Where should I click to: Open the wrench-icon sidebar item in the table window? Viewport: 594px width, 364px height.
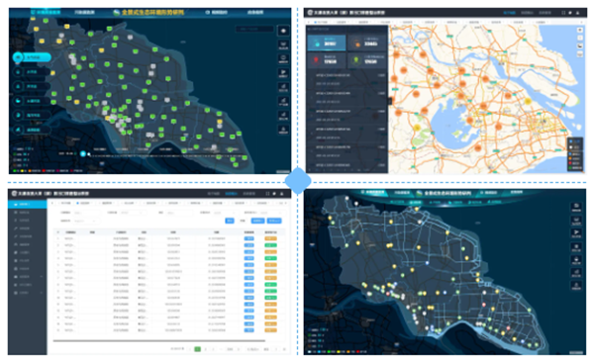pyautogui.click(x=28, y=228)
